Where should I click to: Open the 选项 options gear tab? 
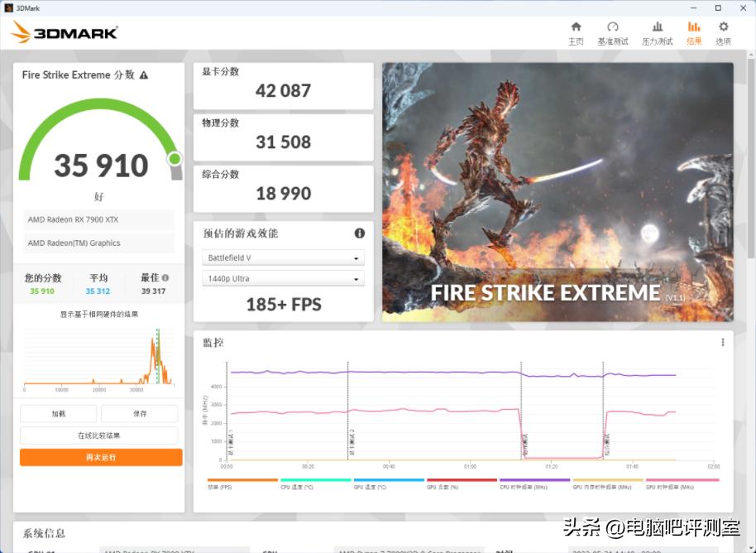coord(723,34)
